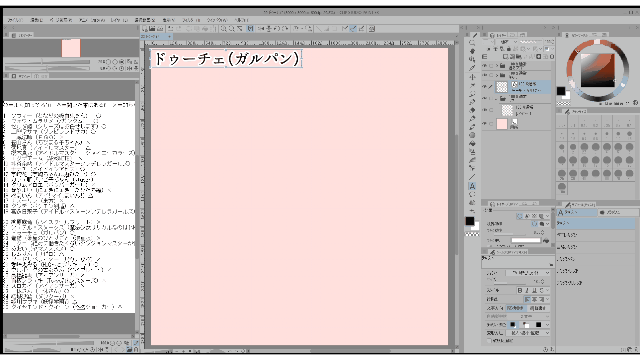The height and width of the screenshot is (360, 640).
Task: Open the layer palette menu icon
Action: click(x=484, y=57)
